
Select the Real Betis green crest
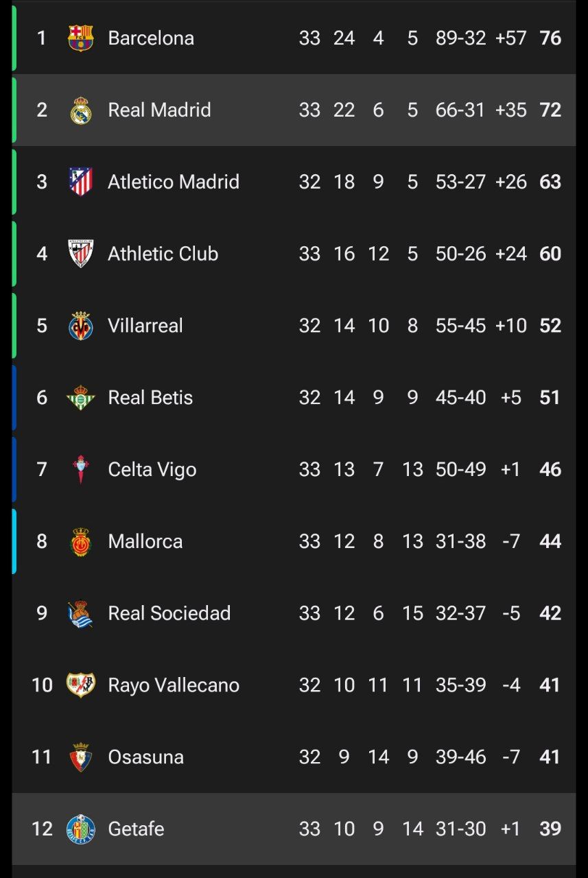point(81,398)
